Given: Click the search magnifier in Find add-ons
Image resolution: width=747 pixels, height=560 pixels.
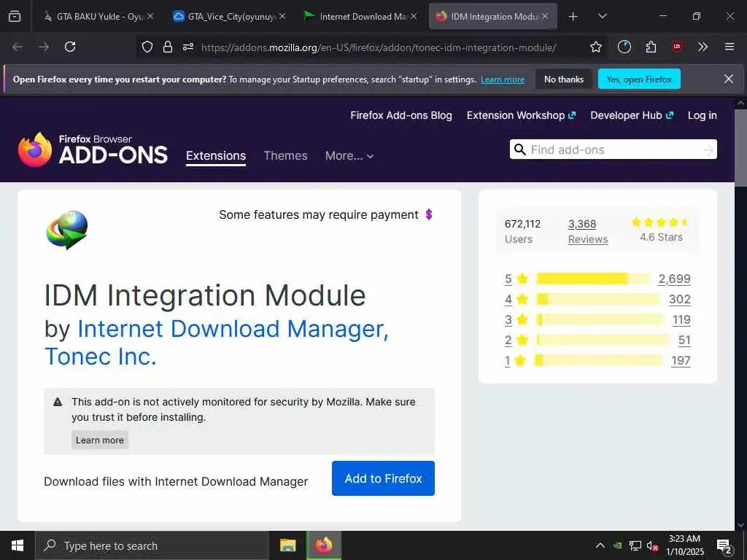Looking at the screenshot, I should pyautogui.click(x=520, y=149).
